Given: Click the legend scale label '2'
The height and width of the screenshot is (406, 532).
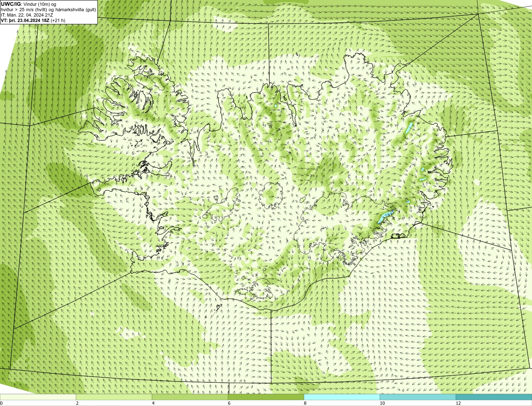Looking at the screenshot, I should [77, 403].
